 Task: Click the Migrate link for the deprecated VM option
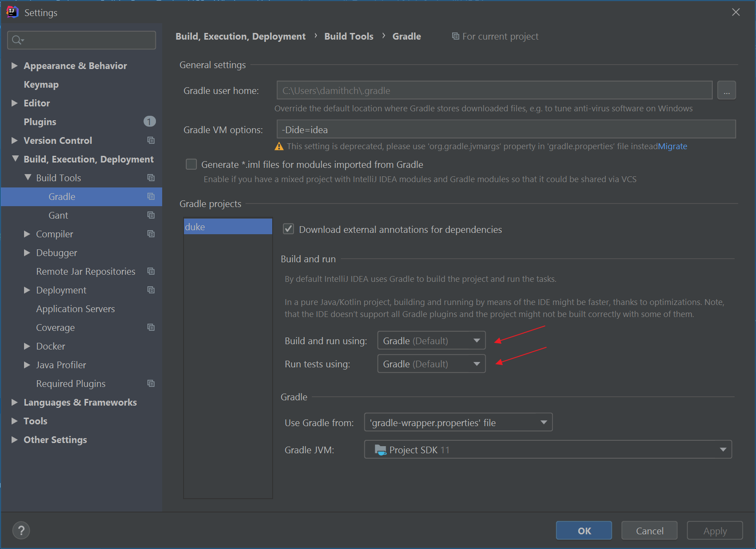click(673, 146)
